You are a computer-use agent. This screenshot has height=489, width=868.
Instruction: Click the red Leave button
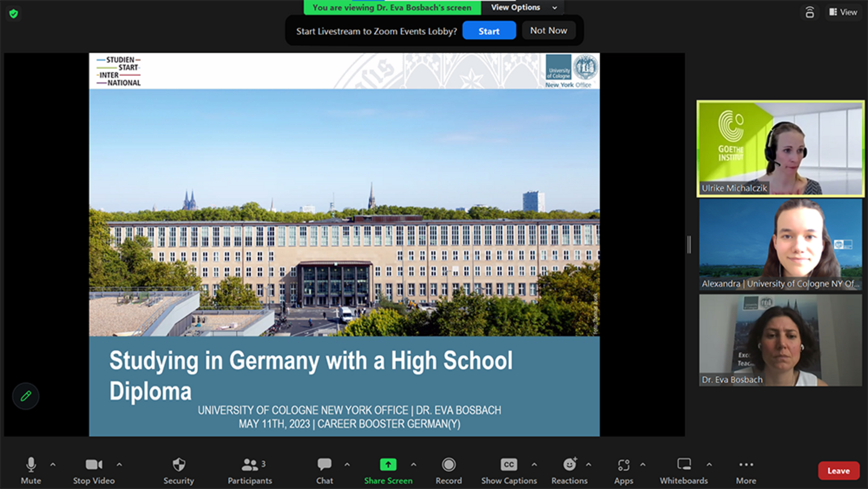point(838,471)
